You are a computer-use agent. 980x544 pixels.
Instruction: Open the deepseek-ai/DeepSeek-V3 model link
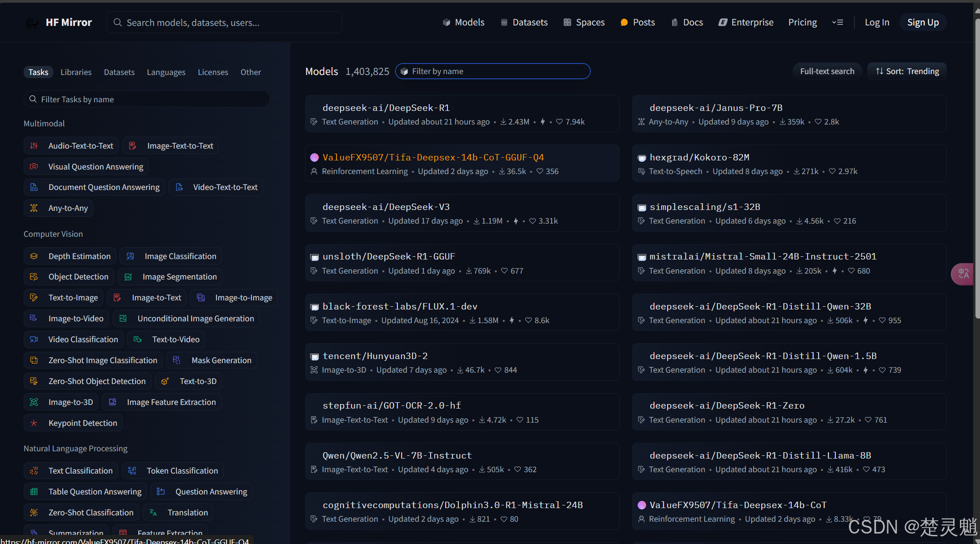point(386,207)
